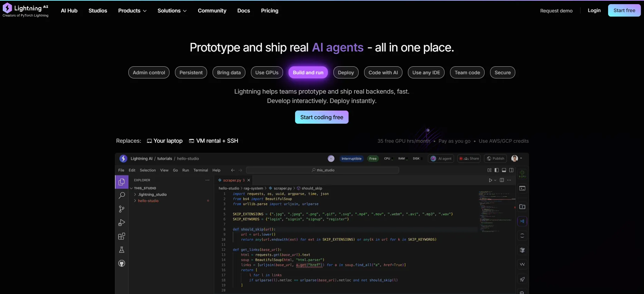Click the 'Start coding free' button
644x294 pixels.
coord(322,117)
